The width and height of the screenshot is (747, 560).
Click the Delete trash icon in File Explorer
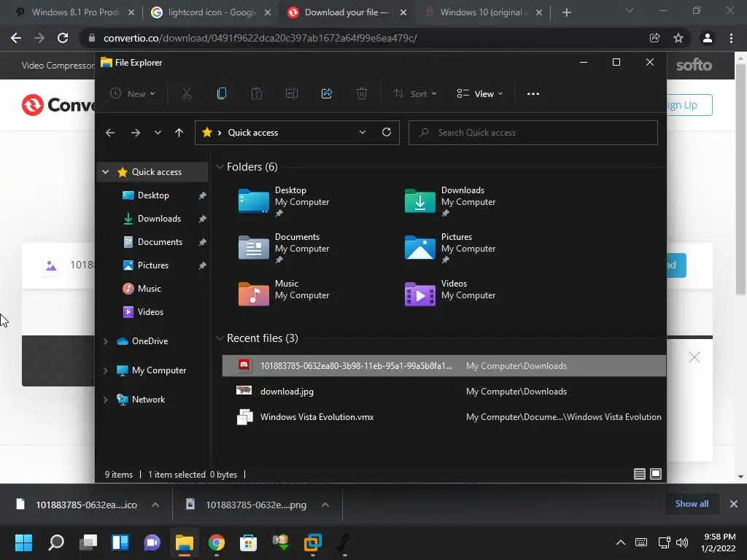coord(362,94)
